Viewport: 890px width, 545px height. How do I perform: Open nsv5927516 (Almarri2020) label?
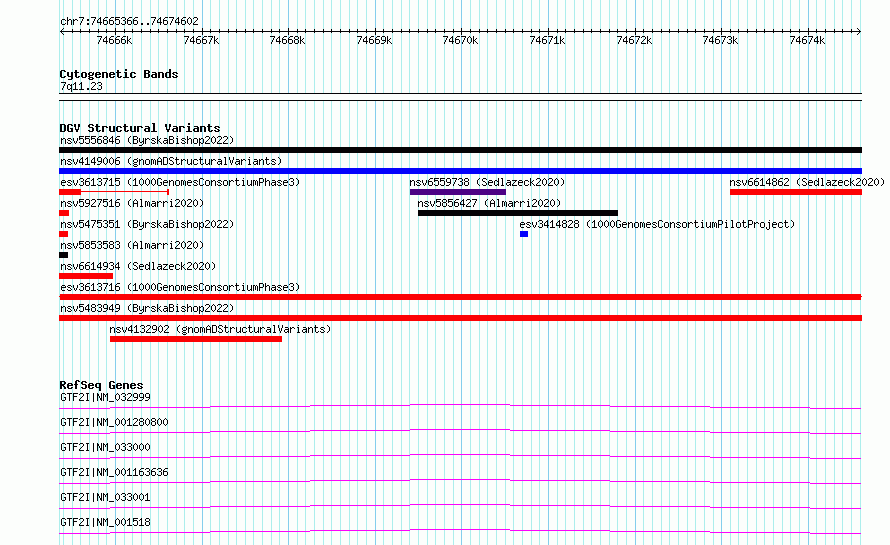pyautogui.click(x=132, y=203)
